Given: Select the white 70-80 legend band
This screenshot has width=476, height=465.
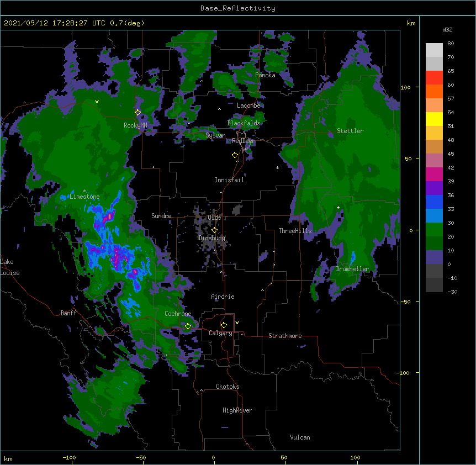Looking at the screenshot, I should click(x=434, y=50).
